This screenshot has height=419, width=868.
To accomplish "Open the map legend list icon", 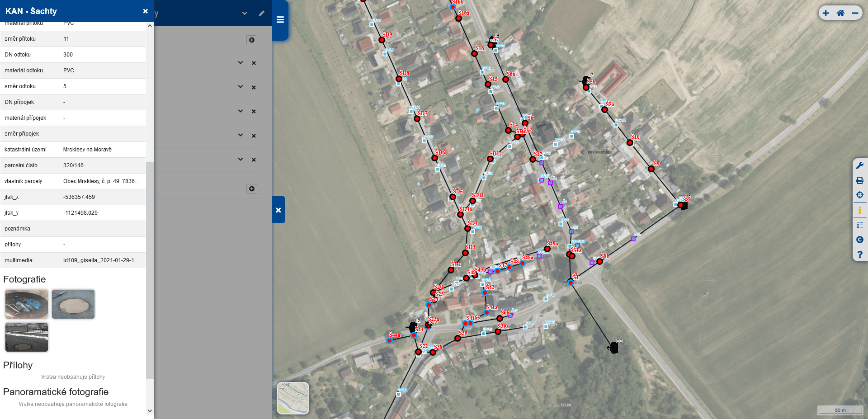I will click(859, 225).
